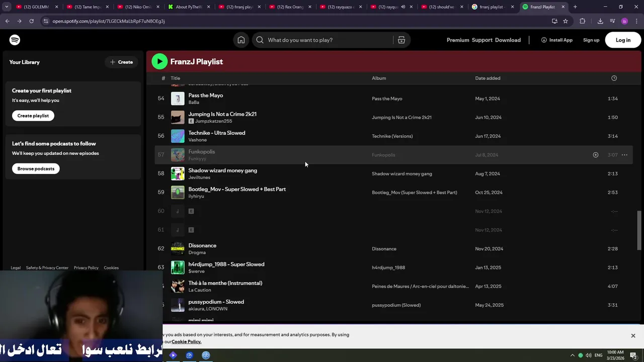Click Browse podcasts button
644x362 pixels.
36,168
